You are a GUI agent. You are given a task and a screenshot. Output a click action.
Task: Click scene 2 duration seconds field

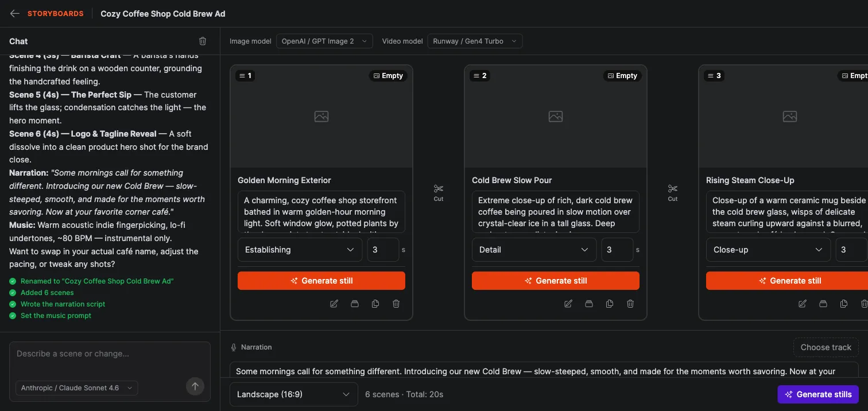[x=617, y=250]
